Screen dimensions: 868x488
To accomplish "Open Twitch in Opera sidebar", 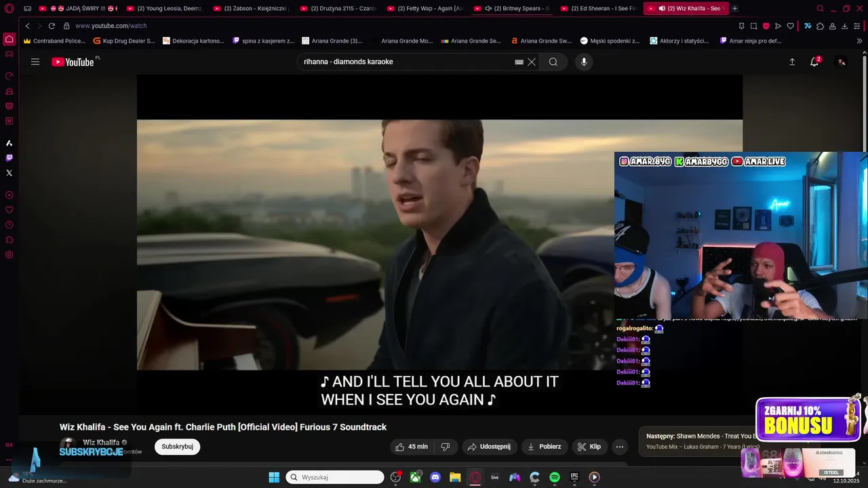I will tap(9, 158).
